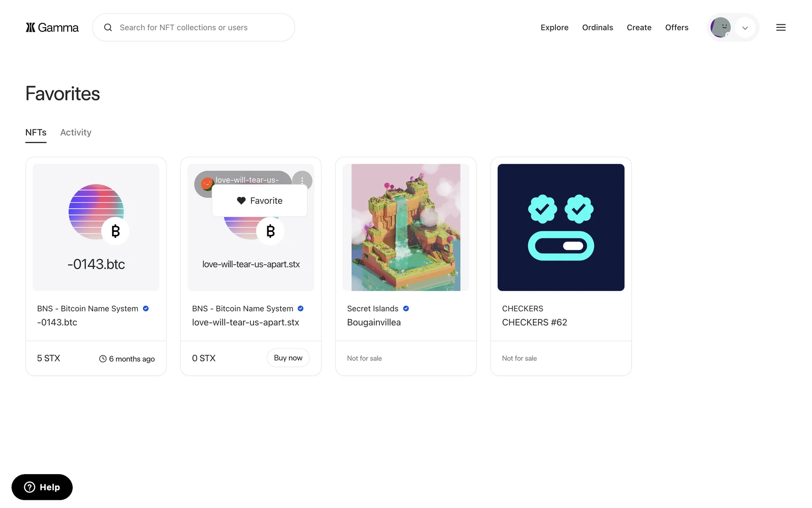812x508 pixels.
Task: Open Explore in the top navigation
Action: (554, 28)
